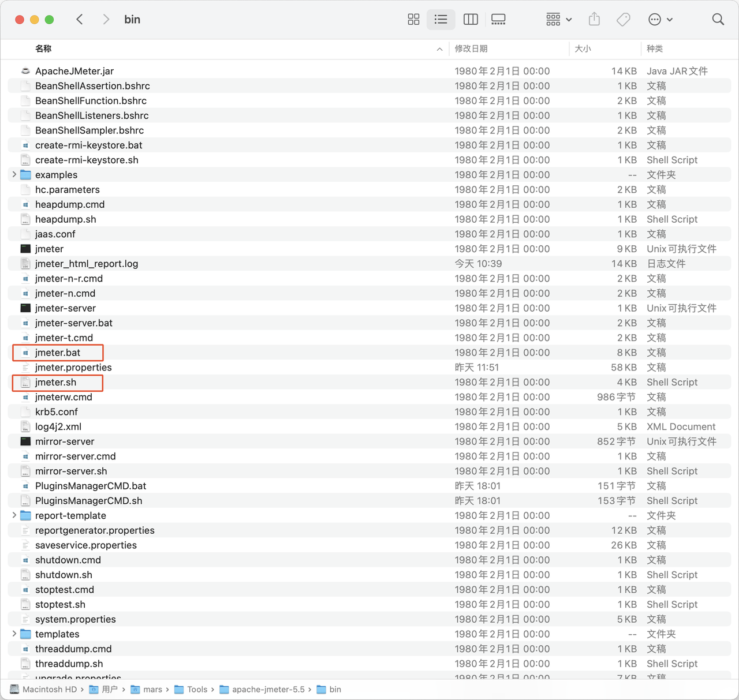Screen dimensions: 739x700
Task: Click the Tags toolbar icon
Action: coord(624,20)
